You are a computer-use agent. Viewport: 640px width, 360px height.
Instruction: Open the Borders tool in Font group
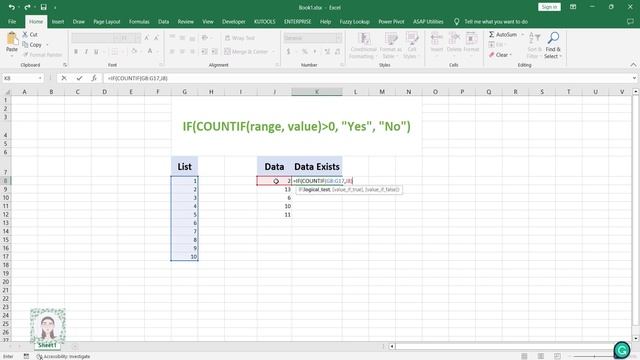(115, 51)
